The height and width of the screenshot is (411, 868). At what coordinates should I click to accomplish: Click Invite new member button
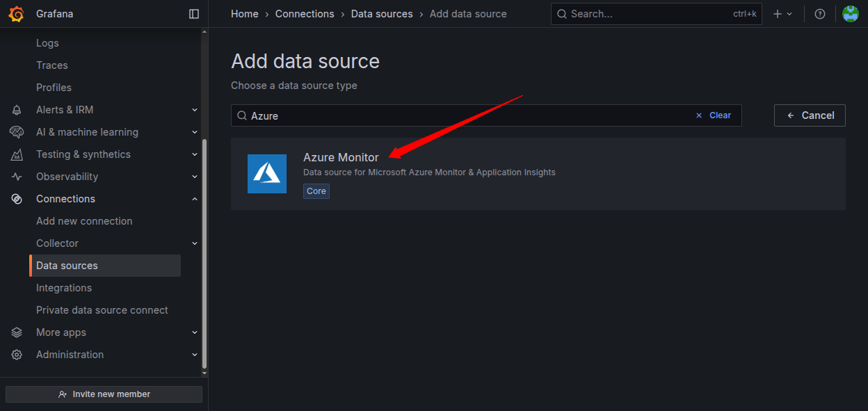[104, 394]
